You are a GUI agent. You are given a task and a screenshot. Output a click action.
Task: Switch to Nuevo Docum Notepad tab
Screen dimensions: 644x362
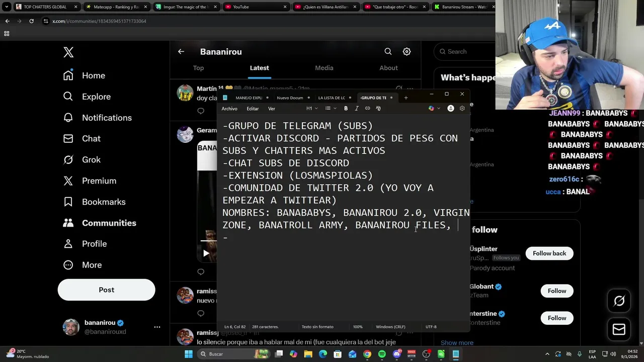click(290, 98)
